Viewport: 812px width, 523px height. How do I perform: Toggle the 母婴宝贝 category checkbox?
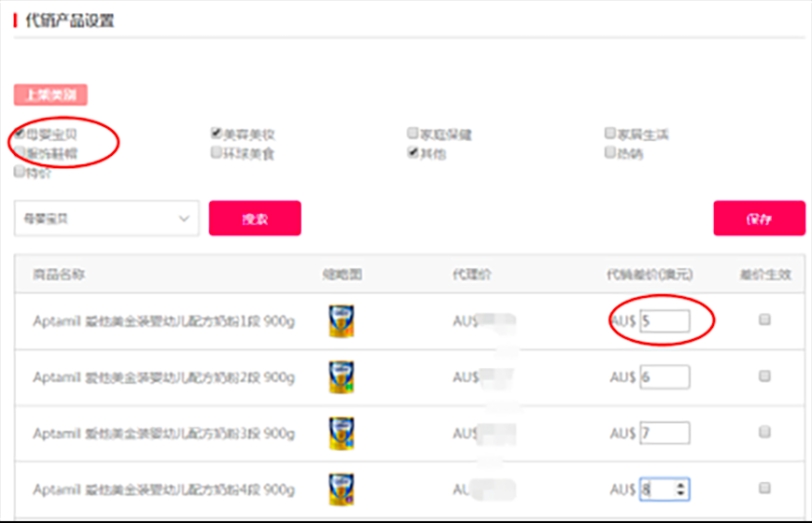tap(20, 134)
